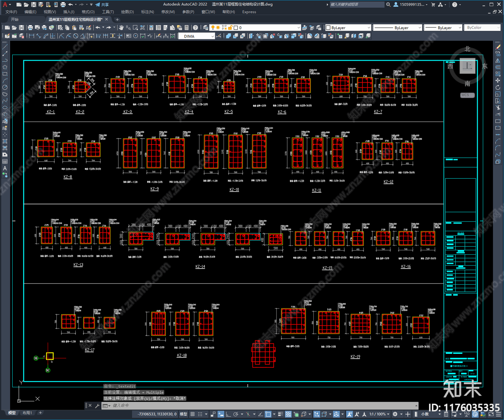This screenshot has width=504, height=420.
Task: Click the Help question mark icon
Action: 195,28
